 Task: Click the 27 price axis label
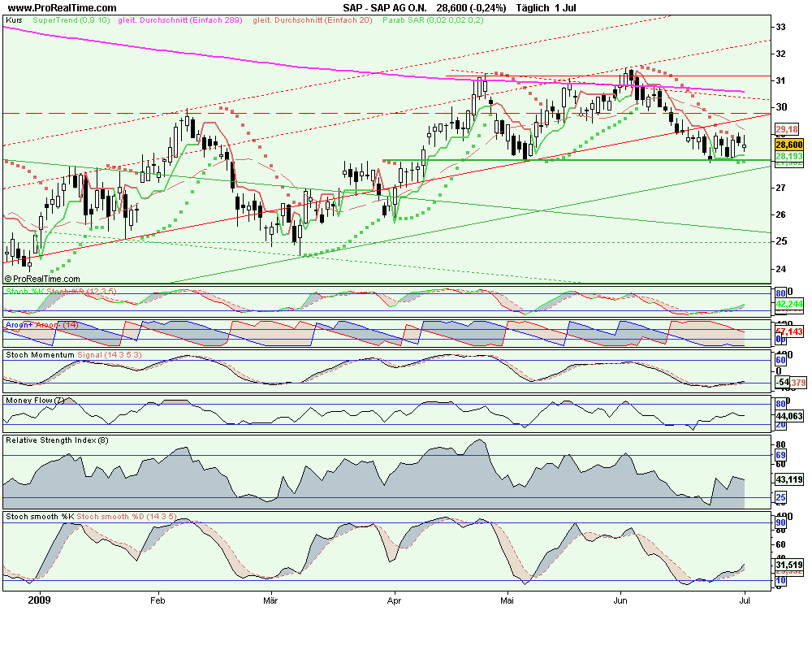click(x=780, y=188)
